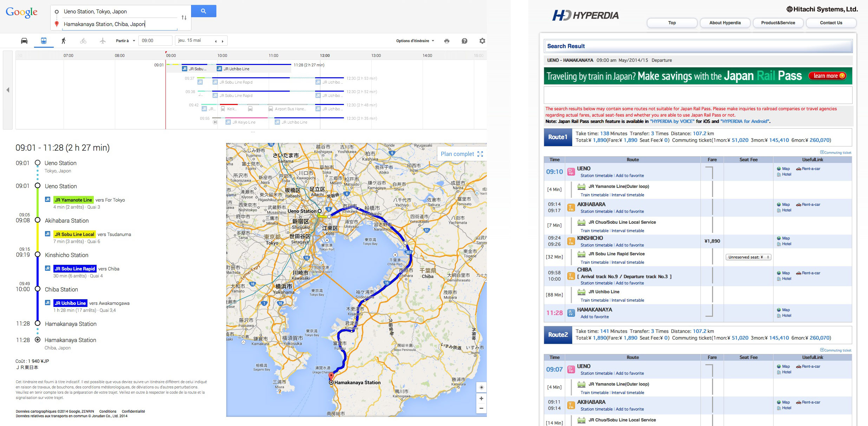Click the Hyperdia logo
This screenshot has width=868, height=426.
click(586, 15)
